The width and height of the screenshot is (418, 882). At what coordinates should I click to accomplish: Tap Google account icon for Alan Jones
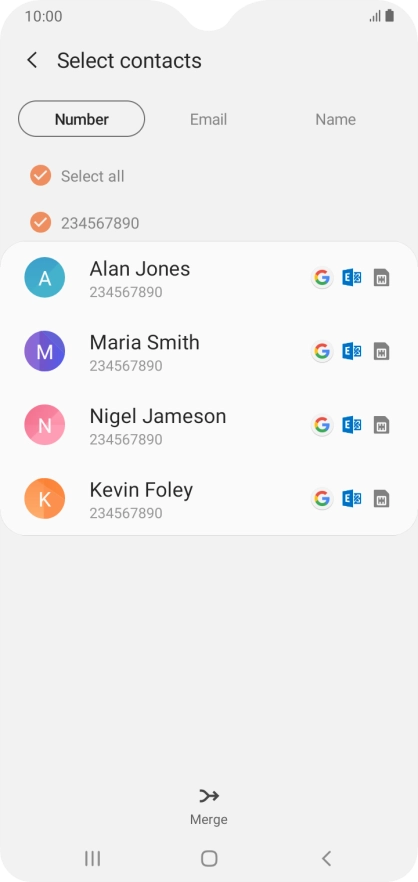[x=322, y=278]
